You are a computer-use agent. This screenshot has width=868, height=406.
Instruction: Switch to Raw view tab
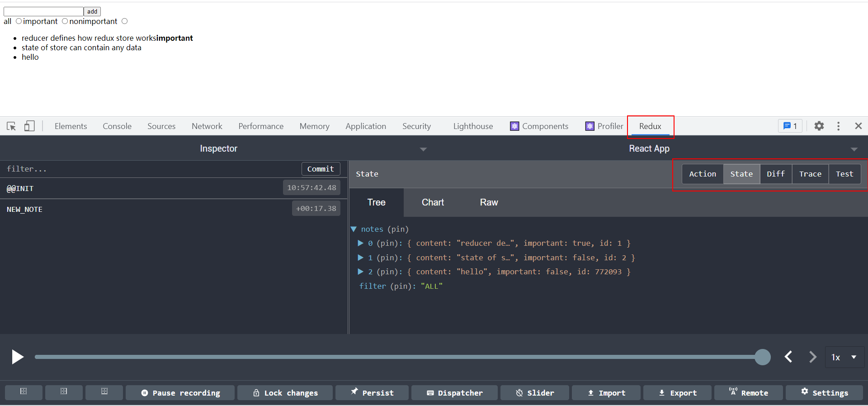489,202
